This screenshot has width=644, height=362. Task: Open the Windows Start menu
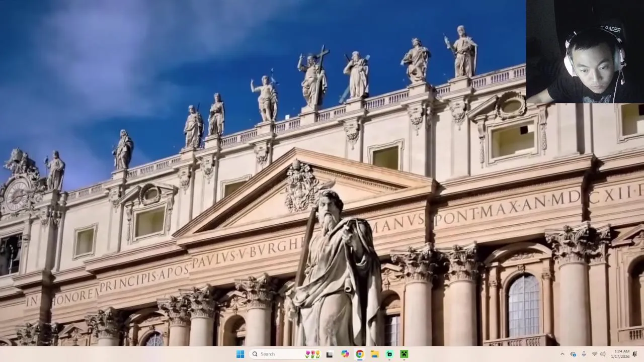[240, 354]
